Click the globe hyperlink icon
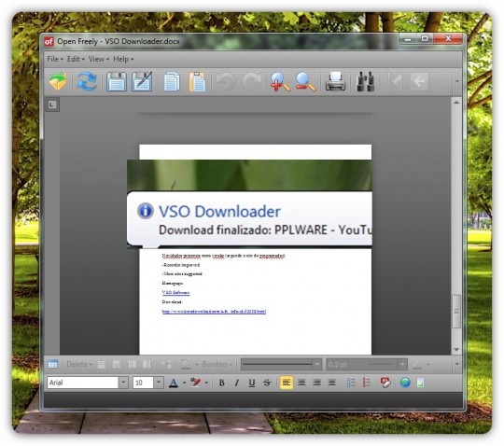 pyautogui.click(x=405, y=383)
